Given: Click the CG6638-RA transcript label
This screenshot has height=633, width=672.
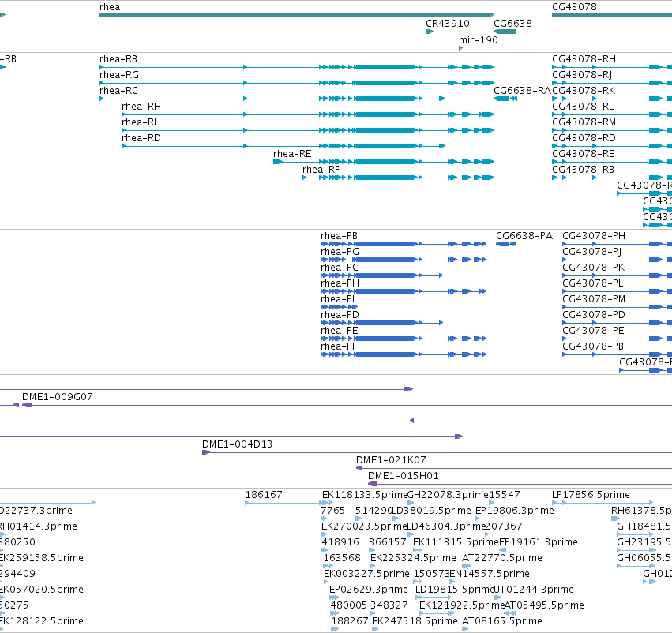Looking at the screenshot, I should (522, 91).
